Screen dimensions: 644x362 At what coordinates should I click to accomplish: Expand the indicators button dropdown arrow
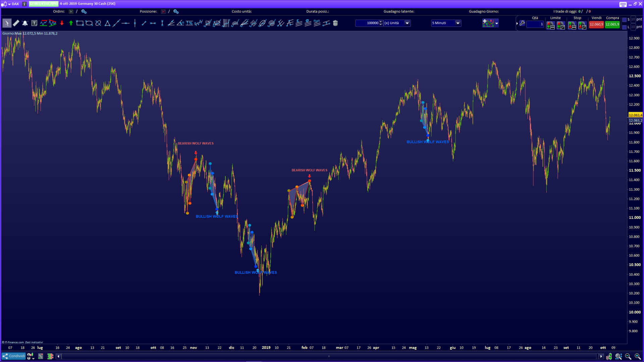497,23
